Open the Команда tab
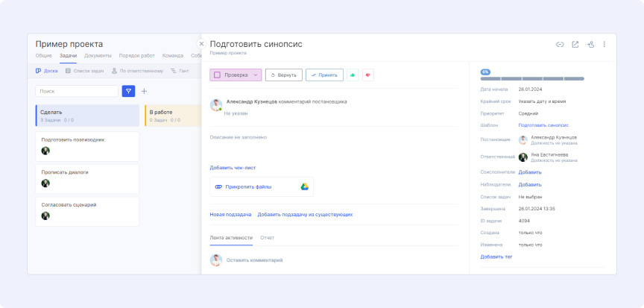 pos(173,55)
